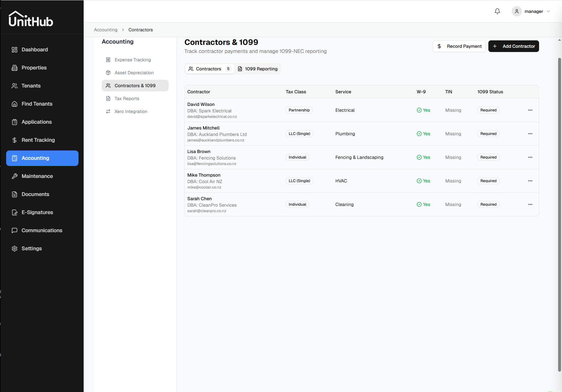Click the Individual badge for Lisa Brown

coord(297,157)
